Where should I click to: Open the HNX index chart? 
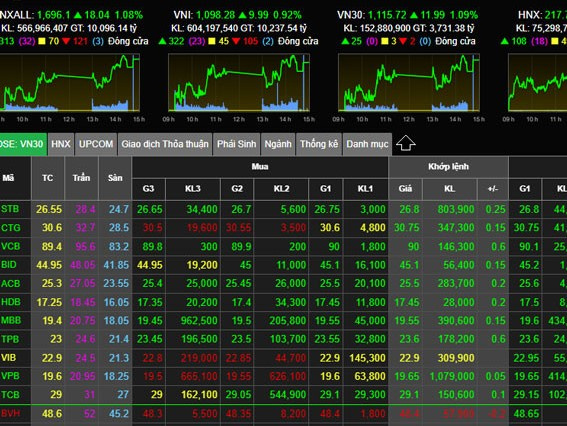[537, 82]
